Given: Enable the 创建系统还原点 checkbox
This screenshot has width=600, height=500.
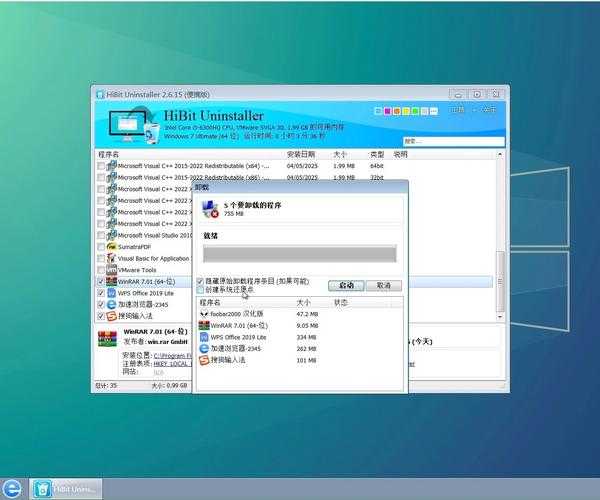Looking at the screenshot, I should 200,290.
